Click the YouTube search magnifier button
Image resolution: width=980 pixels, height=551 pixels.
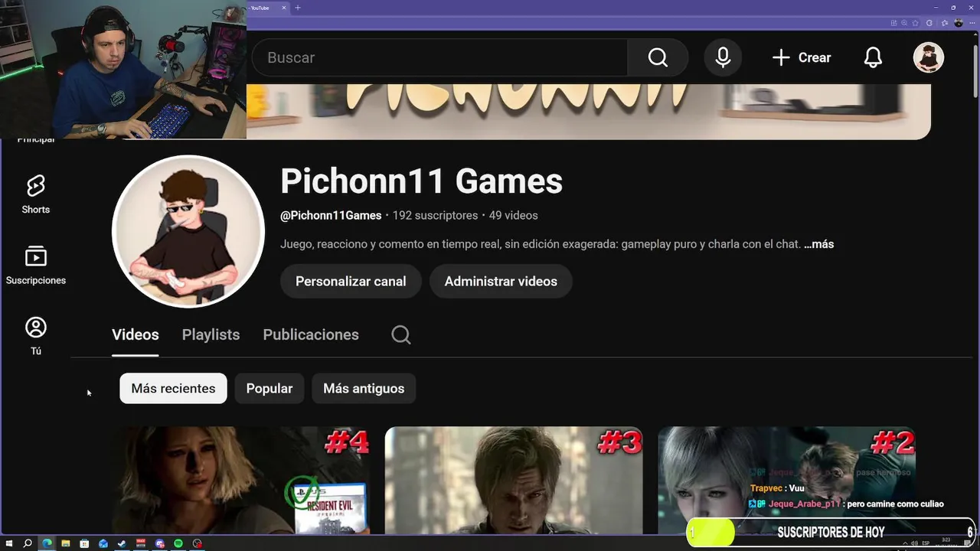(x=658, y=57)
